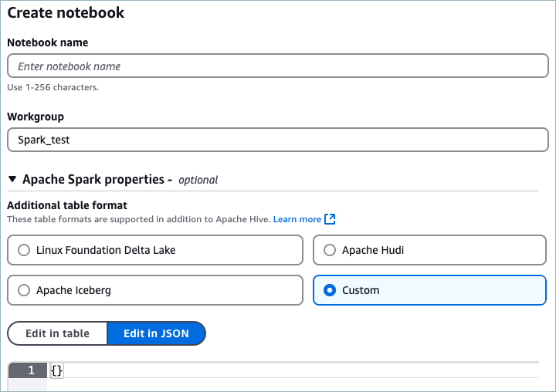556x392 pixels.
Task: Pick the Apache Iceberg radio button
Action: (x=23, y=290)
